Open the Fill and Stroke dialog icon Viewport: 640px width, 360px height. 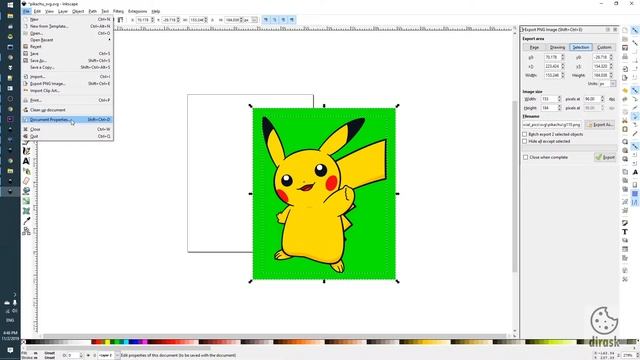tap(625, 223)
